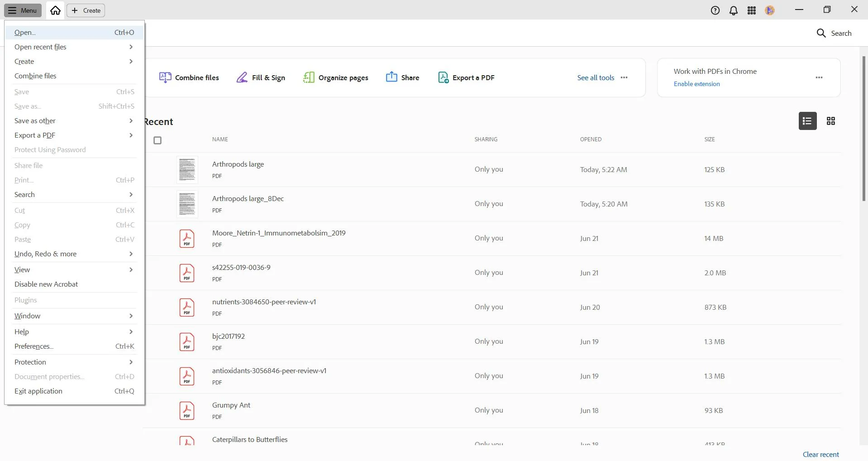This screenshot has height=461, width=868.
Task: Click the Clear recent link
Action: (x=820, y=454)
